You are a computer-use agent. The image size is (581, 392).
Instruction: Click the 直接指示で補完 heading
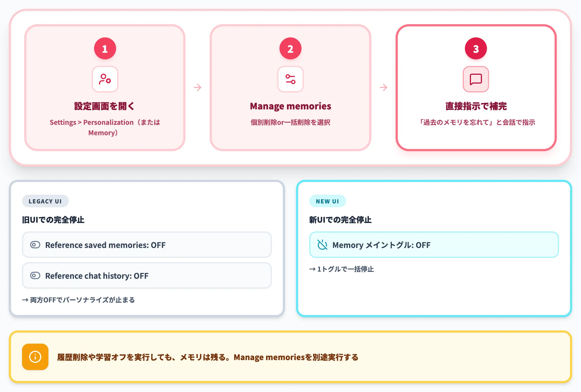coord(476,106)
